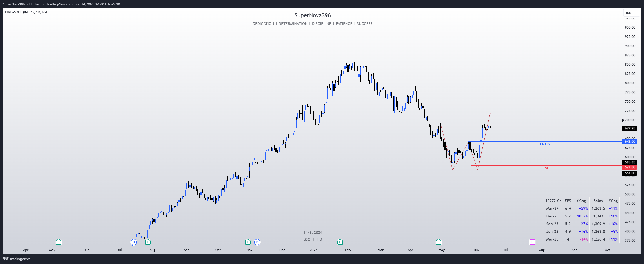
Task: Click the Dec label on the time axis
Action: tap(282, 250)
